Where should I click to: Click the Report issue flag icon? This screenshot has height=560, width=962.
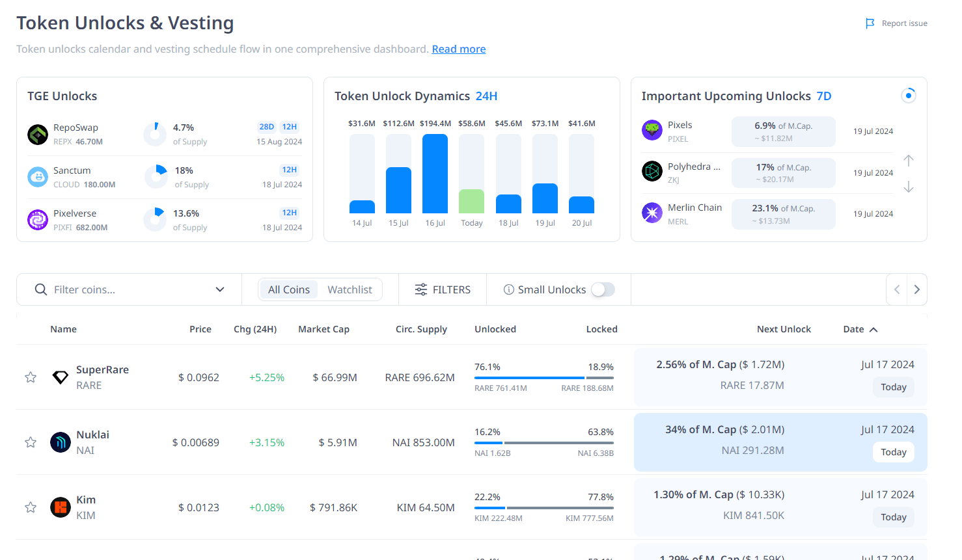point(870,23)
